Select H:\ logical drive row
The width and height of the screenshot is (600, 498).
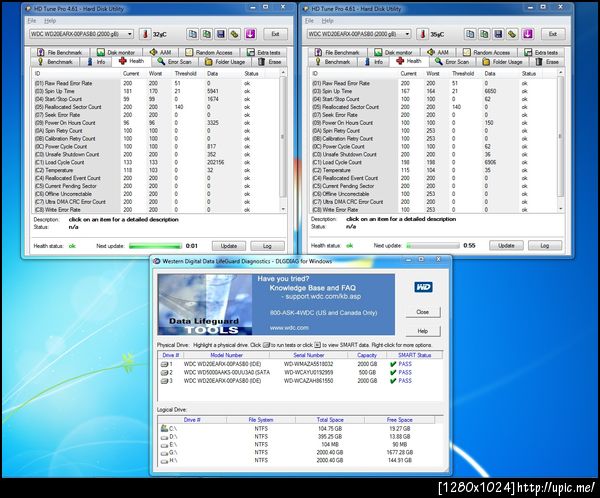[x=300, y=460]
